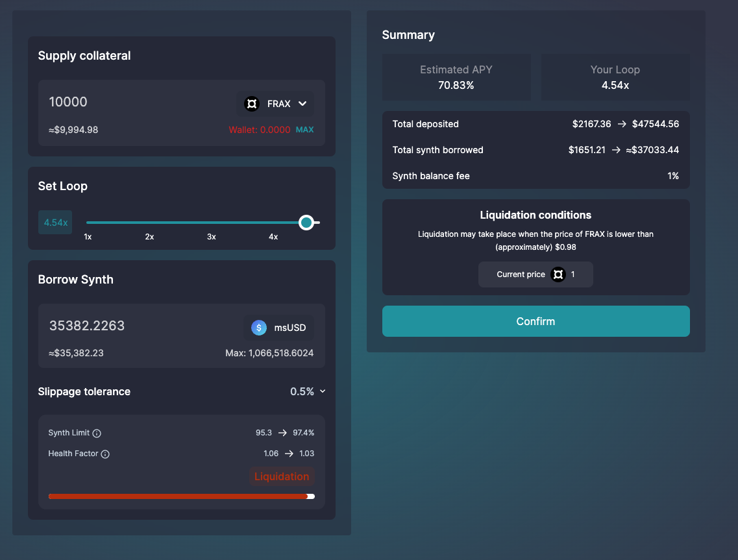
Task: Open the FRAX collateral dropdown chevron
Action: (302, 104)
